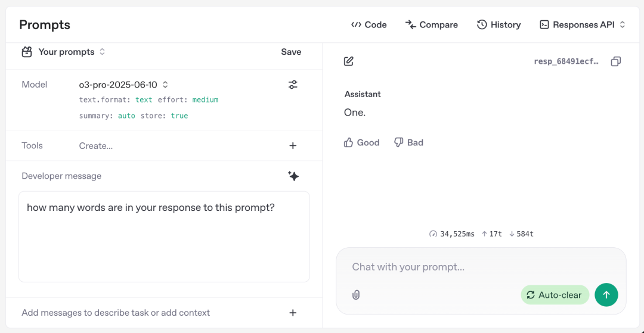Click the Chat with your prompt field
Image resolution: width=644 pixels, height=333 pixels.
(465, 267)
